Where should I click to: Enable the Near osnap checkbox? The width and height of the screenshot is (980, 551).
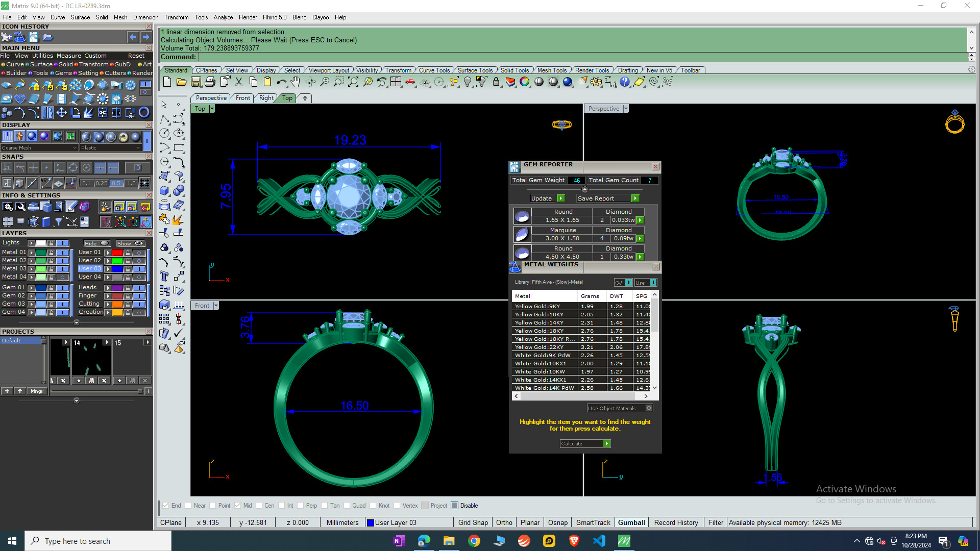point(188,506)
